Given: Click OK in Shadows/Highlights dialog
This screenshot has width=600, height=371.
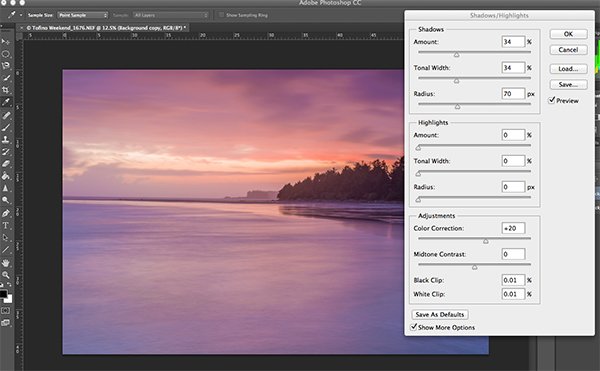Looking at the screenshot, I should (568, 34).
